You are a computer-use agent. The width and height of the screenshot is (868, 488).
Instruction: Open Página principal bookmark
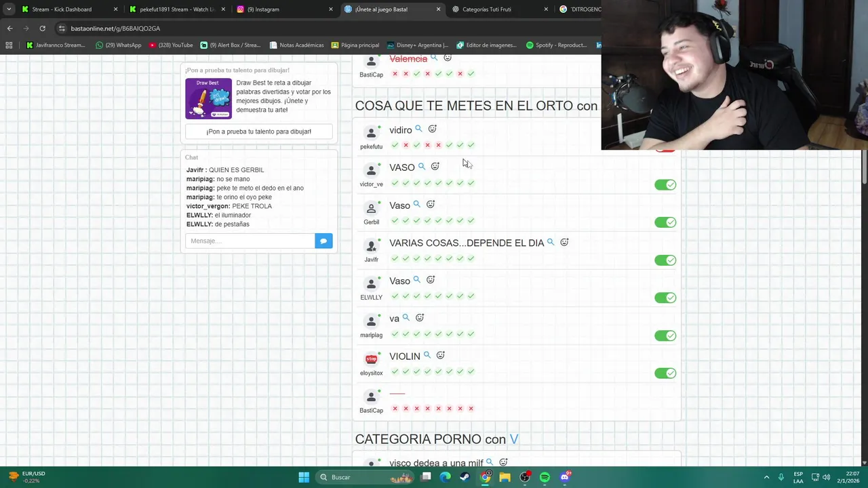tap(355, 45)
